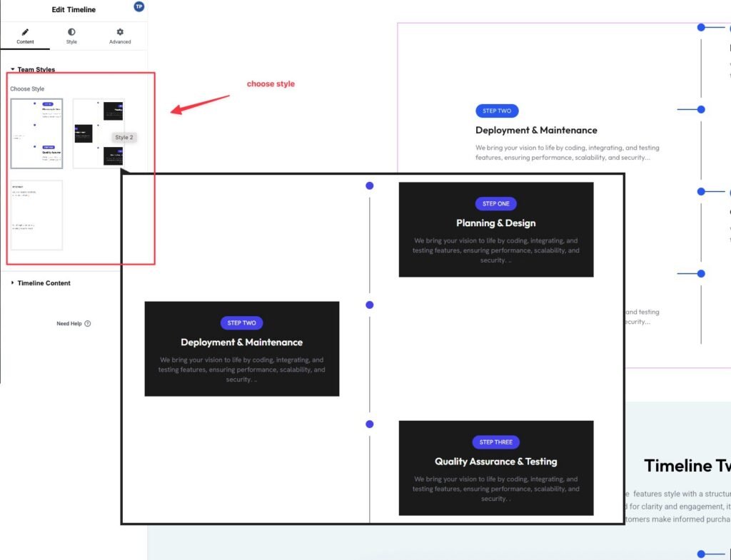
Task: Click the Quality Assurance & Testing heading
Action: (x=495, y=462)
